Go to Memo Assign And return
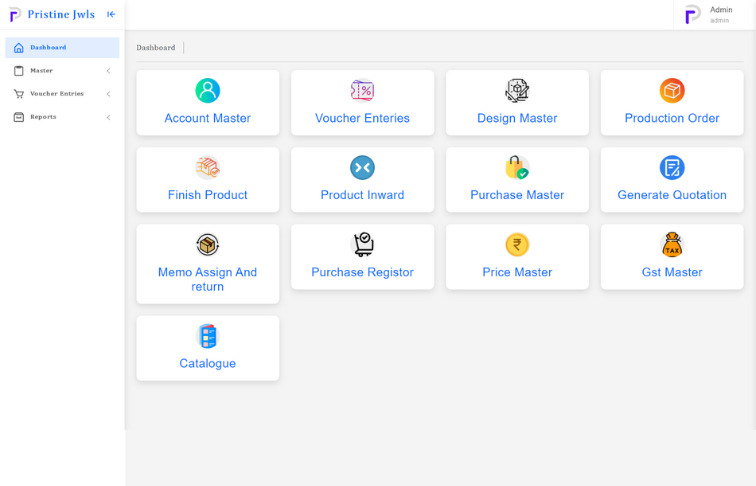Viewport: 756px width, 486px height. click(207, 279)
